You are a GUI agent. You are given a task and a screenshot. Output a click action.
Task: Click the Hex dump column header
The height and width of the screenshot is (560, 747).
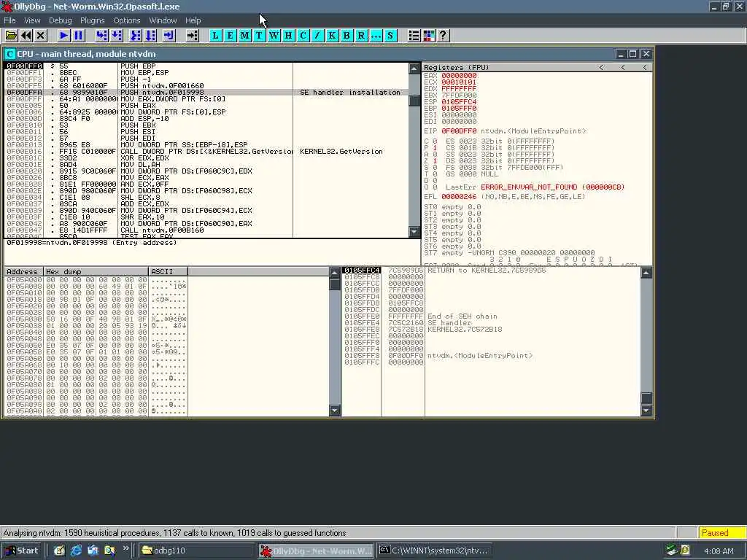tap(96, 271)
